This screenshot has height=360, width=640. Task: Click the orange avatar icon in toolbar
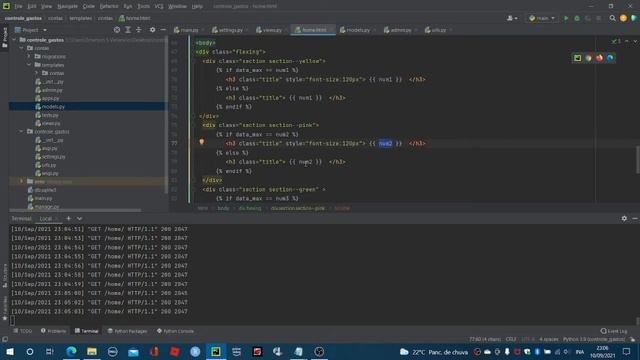coord(623,18)
